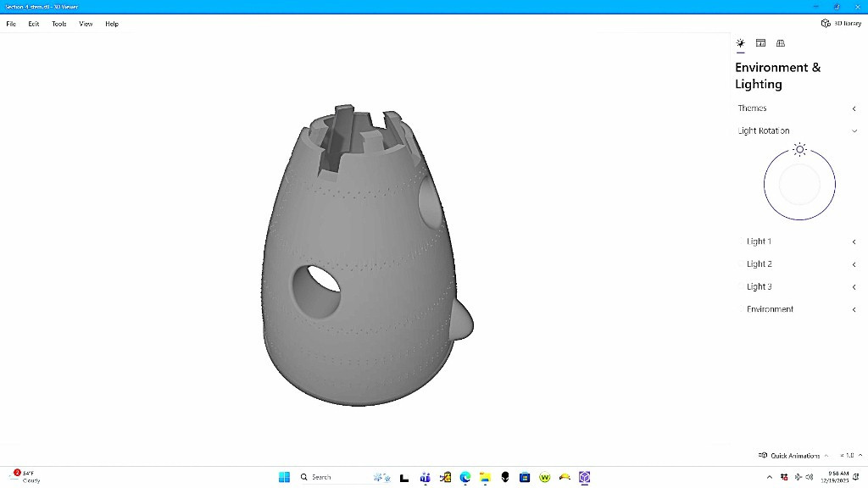Click the 3D Viewer taskbar icon
Viewport: 868px width, 488px height.
[x=584, y=477]
